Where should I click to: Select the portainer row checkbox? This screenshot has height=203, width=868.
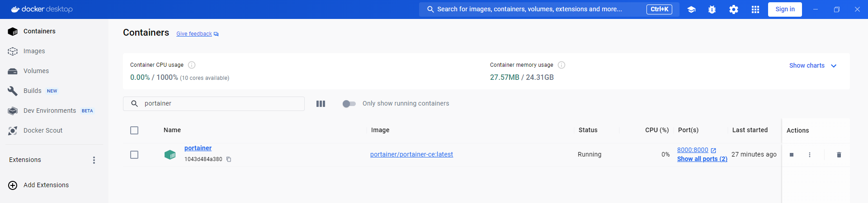[x=134, y=155]
